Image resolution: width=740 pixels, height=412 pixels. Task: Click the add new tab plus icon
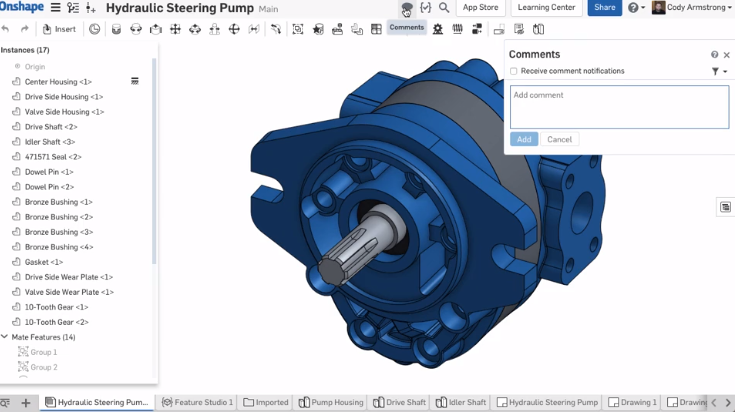coord(27,402)
